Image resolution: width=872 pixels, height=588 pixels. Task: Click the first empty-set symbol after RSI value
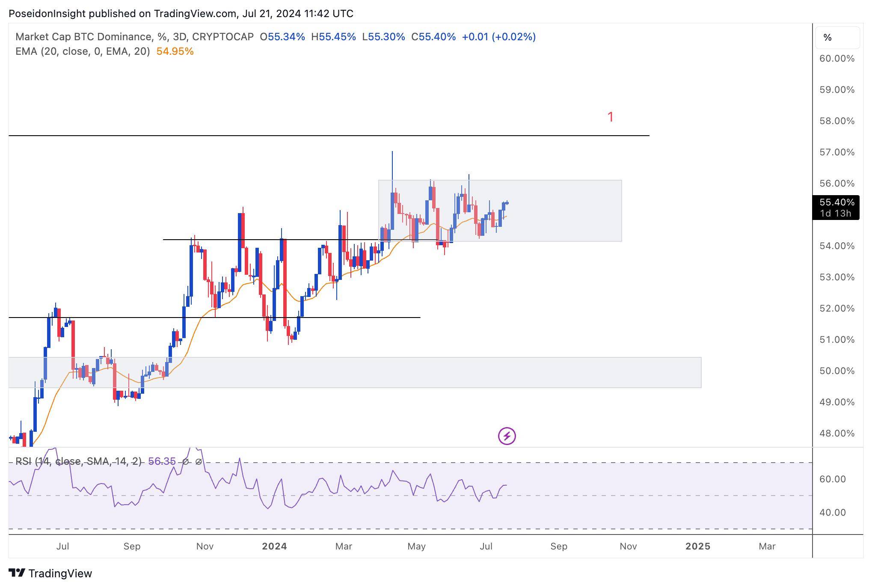[x=185, y=462]
